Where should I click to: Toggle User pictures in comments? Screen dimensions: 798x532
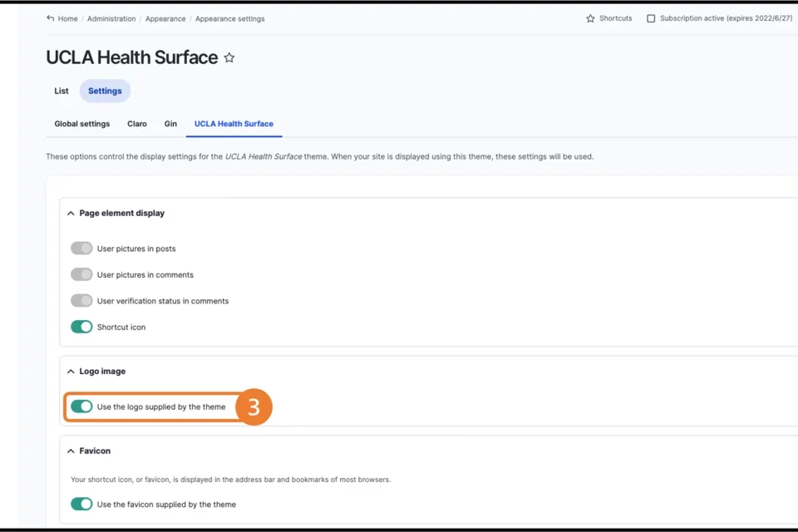(81, 274)
